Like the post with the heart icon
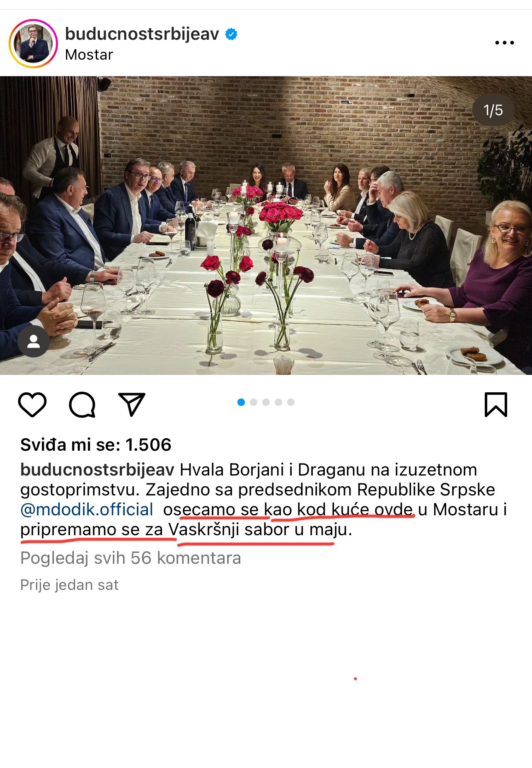The height and width of the screenshot is (768, 532). [x=32, y=404]
